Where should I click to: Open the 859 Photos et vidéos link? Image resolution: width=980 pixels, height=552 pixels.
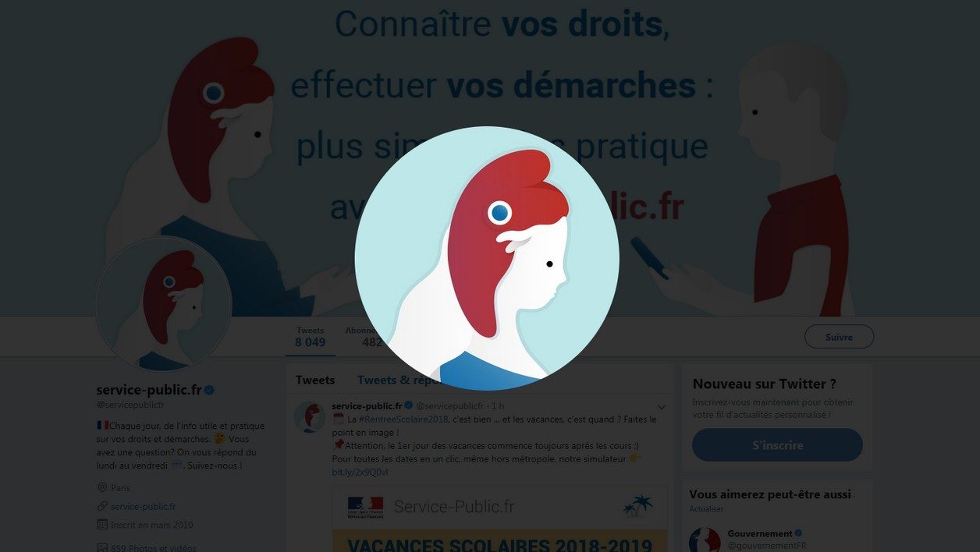pos(152,547)
